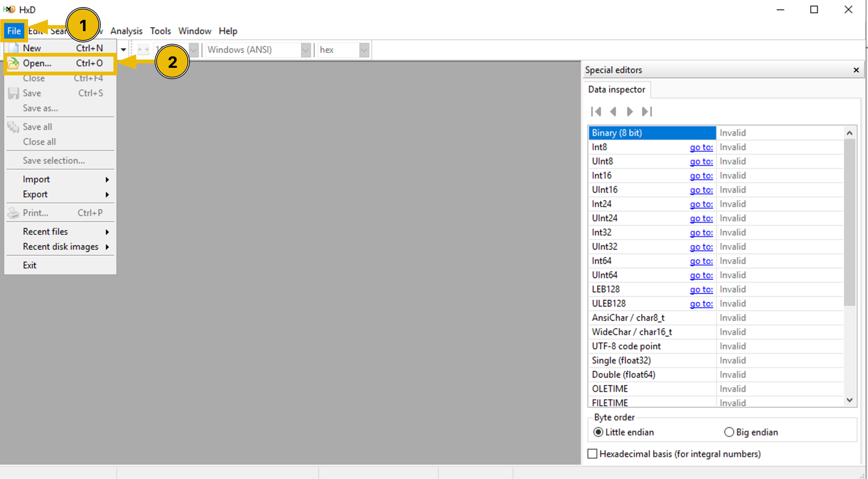Open the Tools menu
The image size is (868, 479).
click(x=160, y=31)
